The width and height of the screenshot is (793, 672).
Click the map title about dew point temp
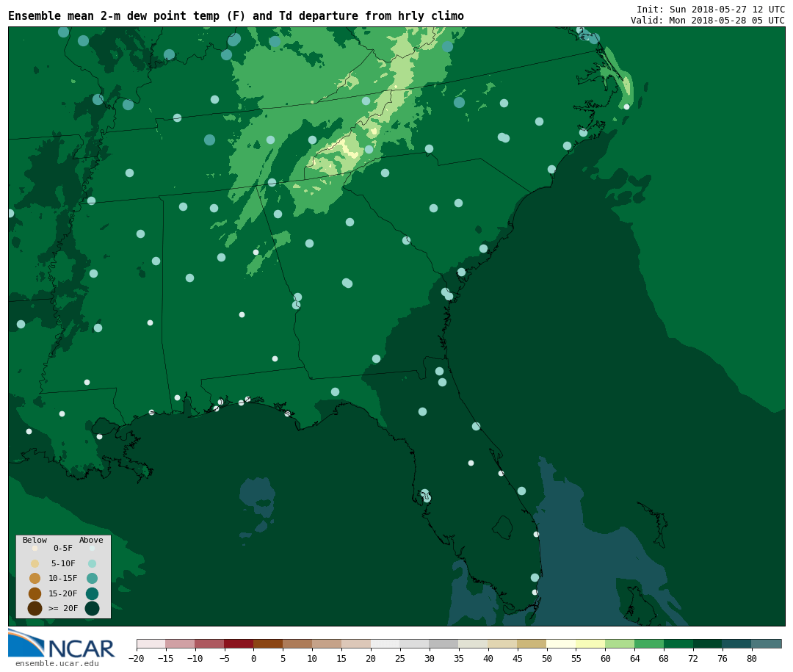point(236,16)
